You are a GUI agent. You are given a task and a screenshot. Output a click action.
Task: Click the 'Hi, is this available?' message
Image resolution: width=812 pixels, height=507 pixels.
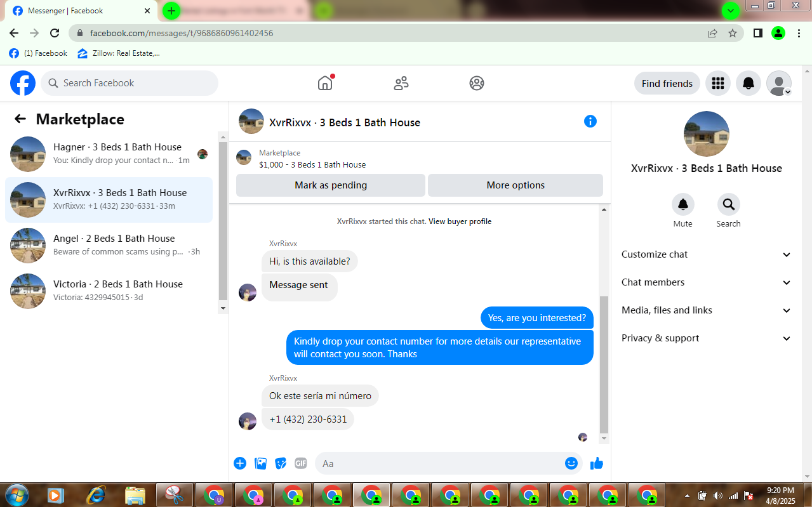[310, 261]
